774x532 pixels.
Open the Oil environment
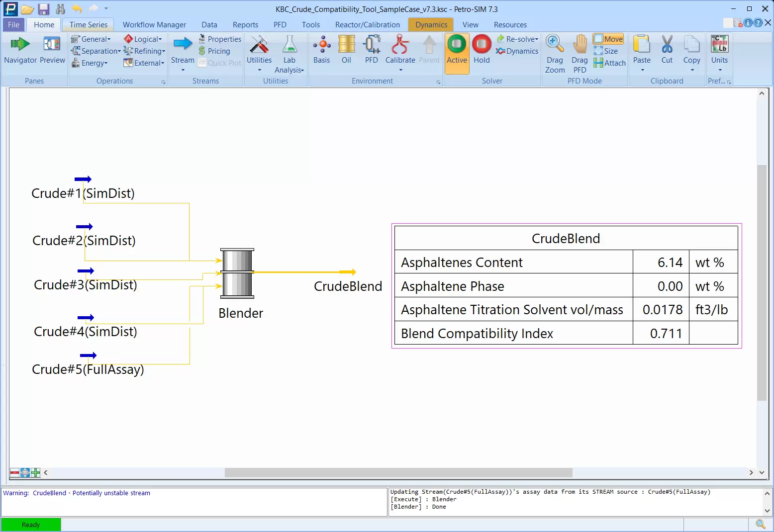(x=346, y=50)
